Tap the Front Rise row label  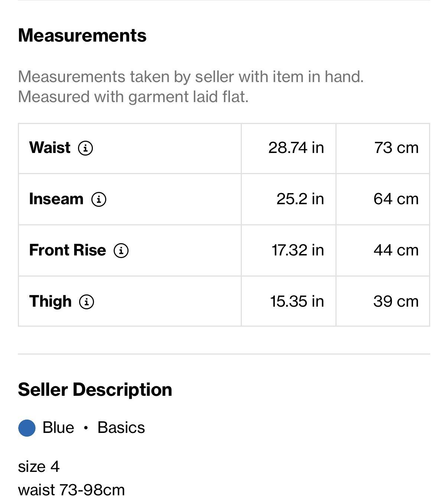click(x=68, y=250)
